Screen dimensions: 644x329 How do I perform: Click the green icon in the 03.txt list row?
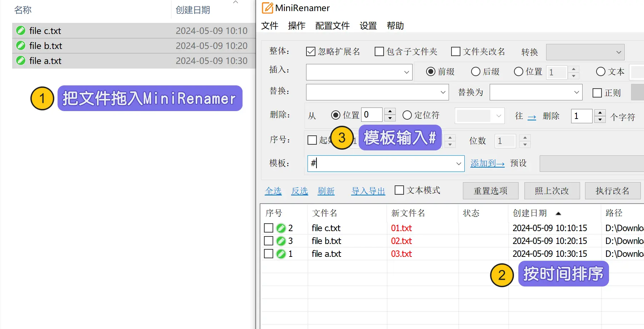(x=281, y=254)
